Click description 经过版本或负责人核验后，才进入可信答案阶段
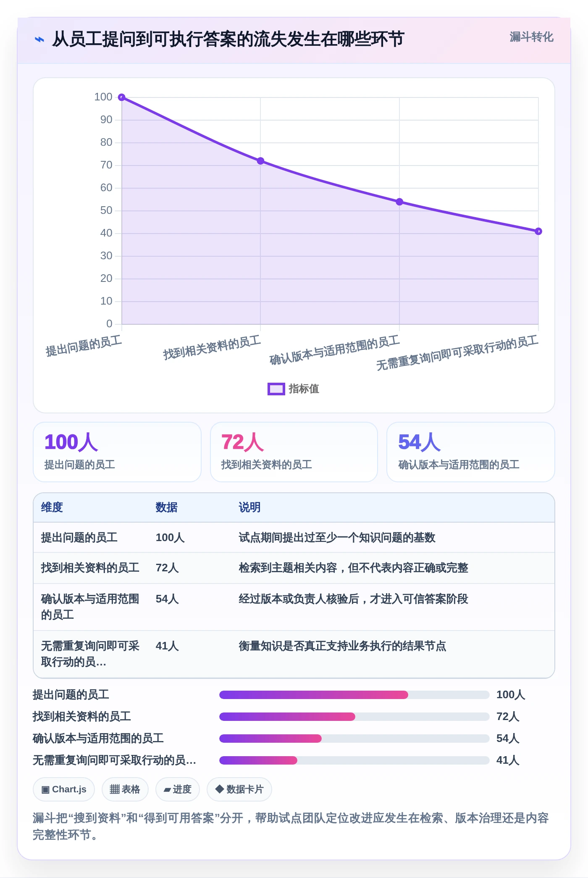This screenshot has height=878, width=588. (353, 599)
